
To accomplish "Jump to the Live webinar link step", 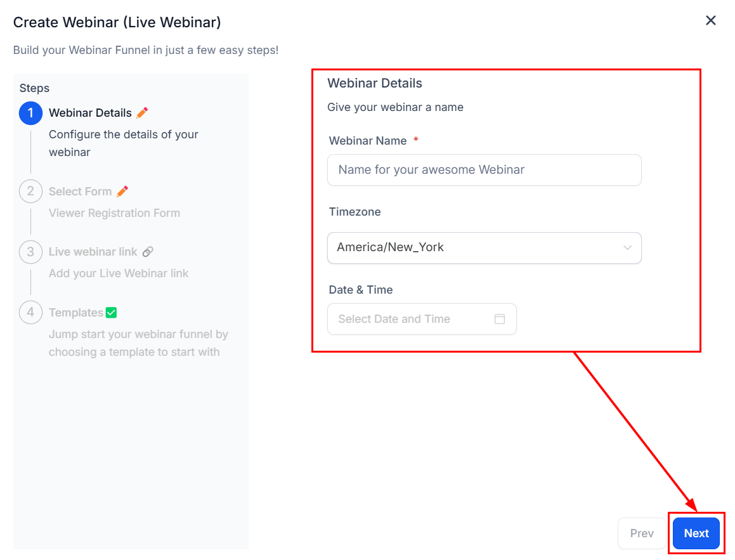I will tap(93, 252).
